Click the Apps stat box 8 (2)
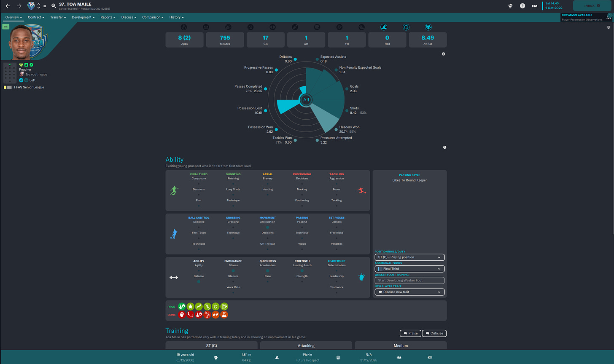The width and height of the screenshot is (614, 364). tap(185, 40)
